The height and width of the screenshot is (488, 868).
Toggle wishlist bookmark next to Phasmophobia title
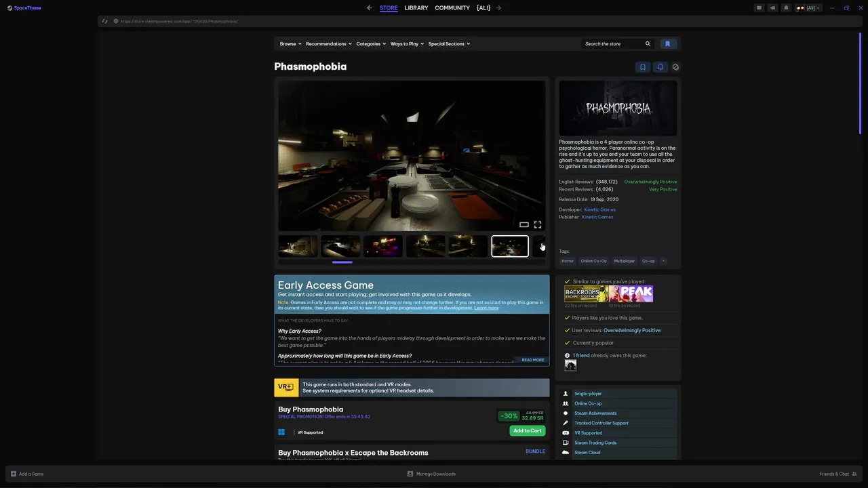point(643,67)
